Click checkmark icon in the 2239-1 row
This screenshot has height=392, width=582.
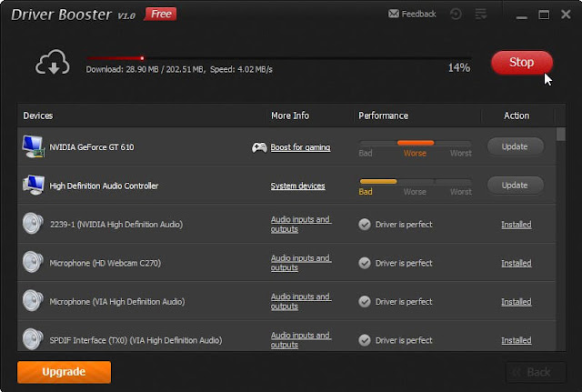tap(365, 225)
